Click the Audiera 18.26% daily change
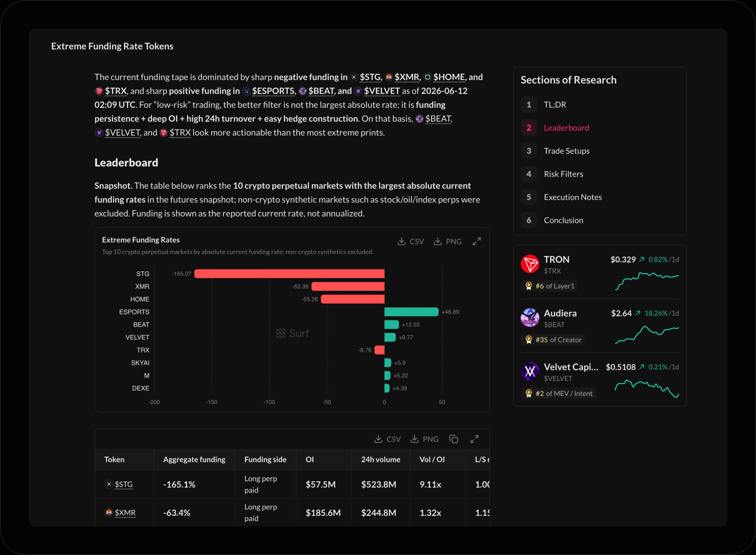756x555 pixels. [656, 313]
